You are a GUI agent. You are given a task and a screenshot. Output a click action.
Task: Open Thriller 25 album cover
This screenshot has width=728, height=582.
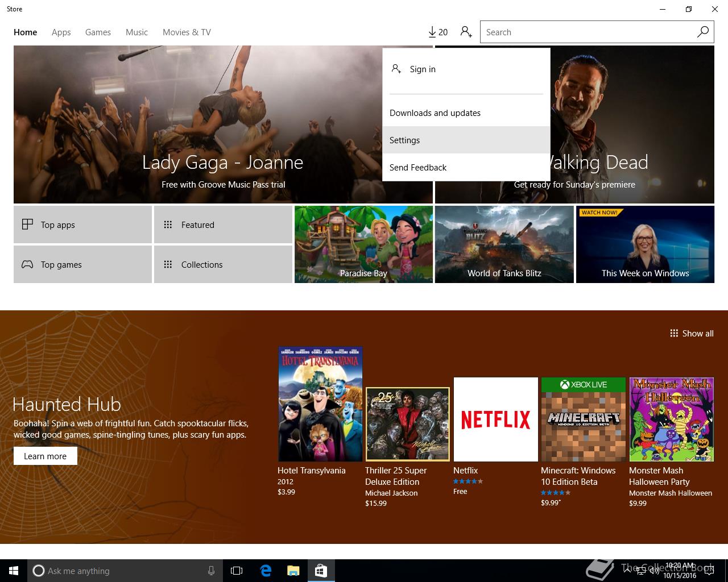[408, 424]
